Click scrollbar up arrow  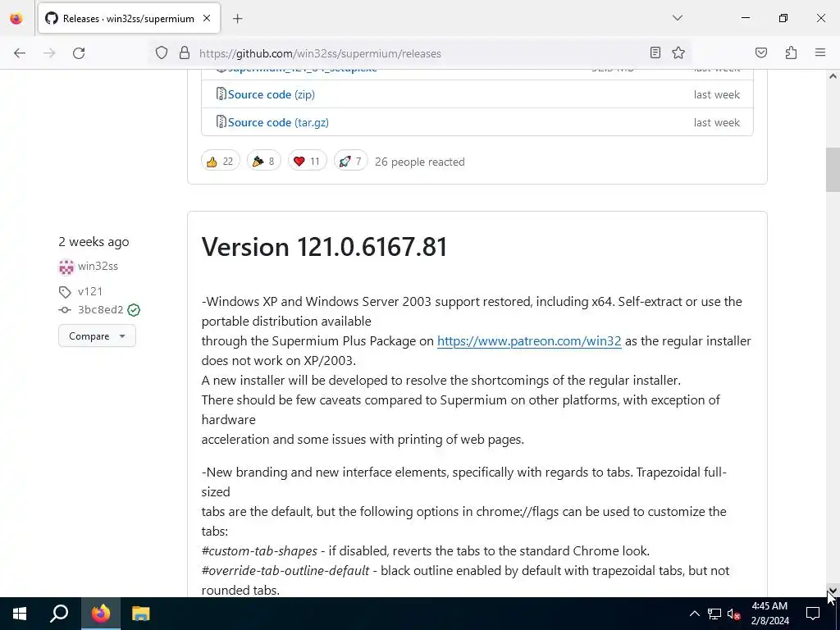coord(833,76)
